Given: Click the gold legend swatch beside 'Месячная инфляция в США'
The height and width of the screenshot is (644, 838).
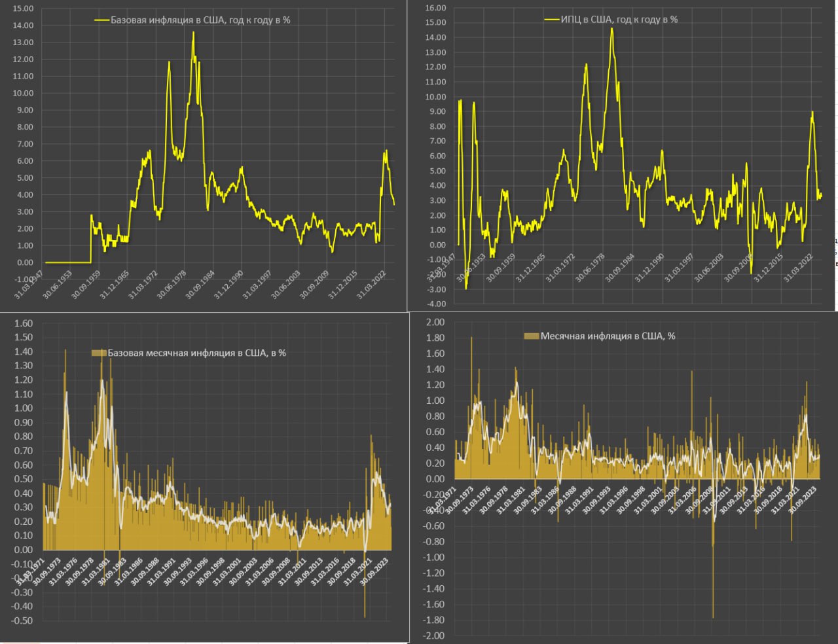Looking at the screenshot, I should pyautogui.click(x=531, y=336).
